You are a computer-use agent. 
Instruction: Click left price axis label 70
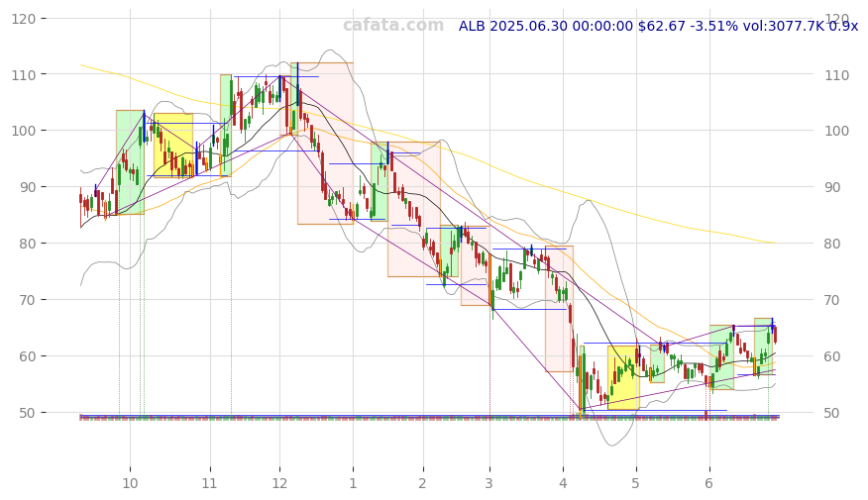[27, 300]
